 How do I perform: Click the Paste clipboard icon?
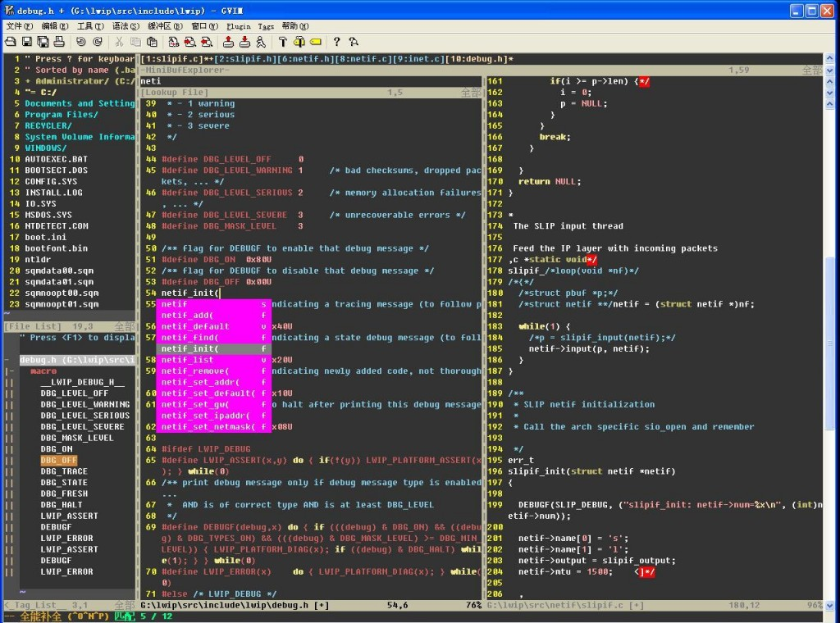coord(153,41)
